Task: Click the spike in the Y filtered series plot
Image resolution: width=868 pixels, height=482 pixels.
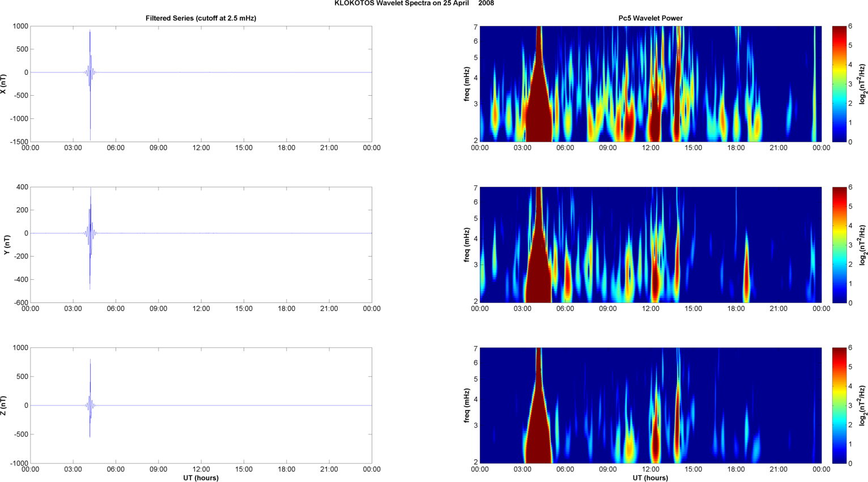Action: click(x=90, y=238)
